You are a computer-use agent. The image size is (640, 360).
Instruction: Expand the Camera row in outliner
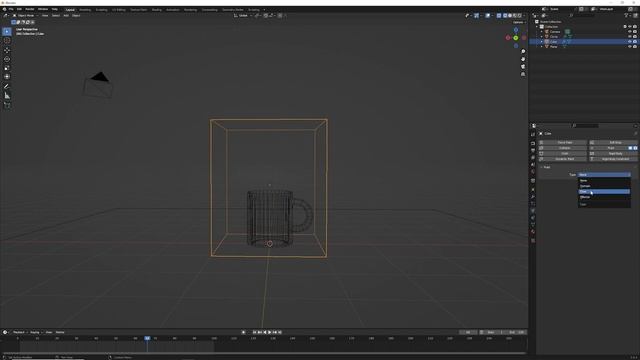tap(542, 31)
